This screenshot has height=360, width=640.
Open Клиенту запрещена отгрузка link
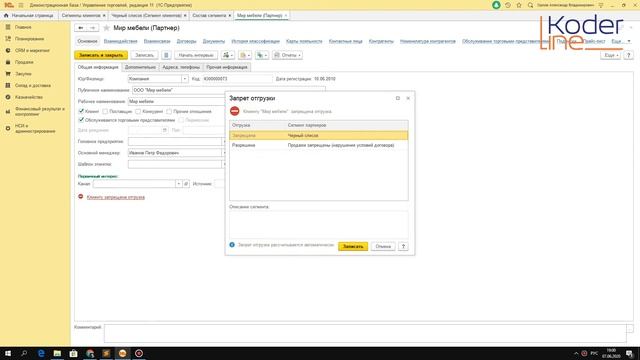pos(116,197)
